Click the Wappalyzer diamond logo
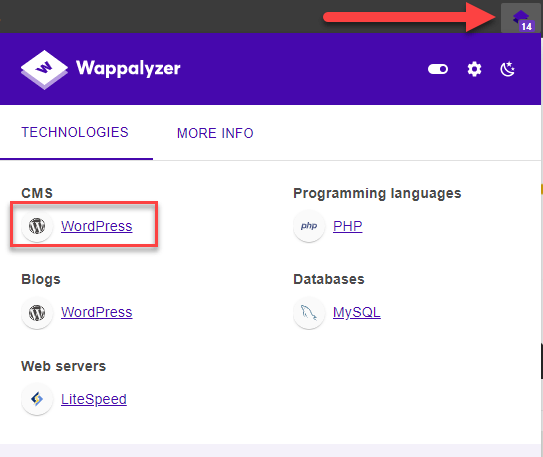 click(44, 70)
